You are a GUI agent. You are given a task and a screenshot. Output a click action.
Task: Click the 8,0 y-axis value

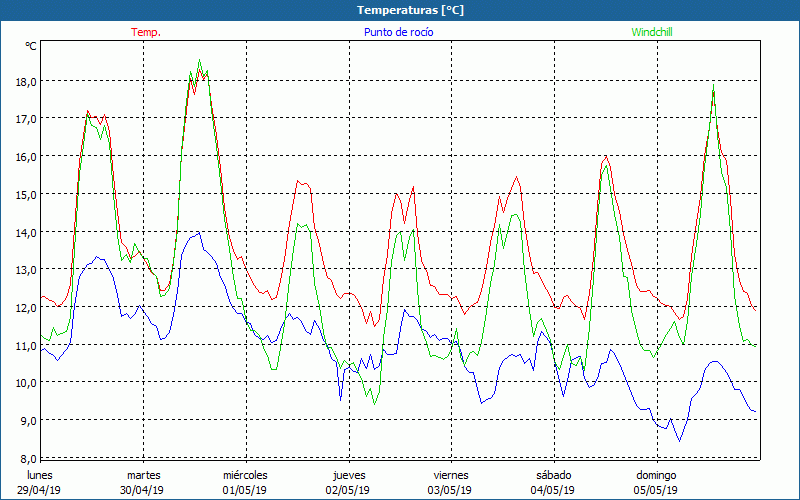coord(28,459)
